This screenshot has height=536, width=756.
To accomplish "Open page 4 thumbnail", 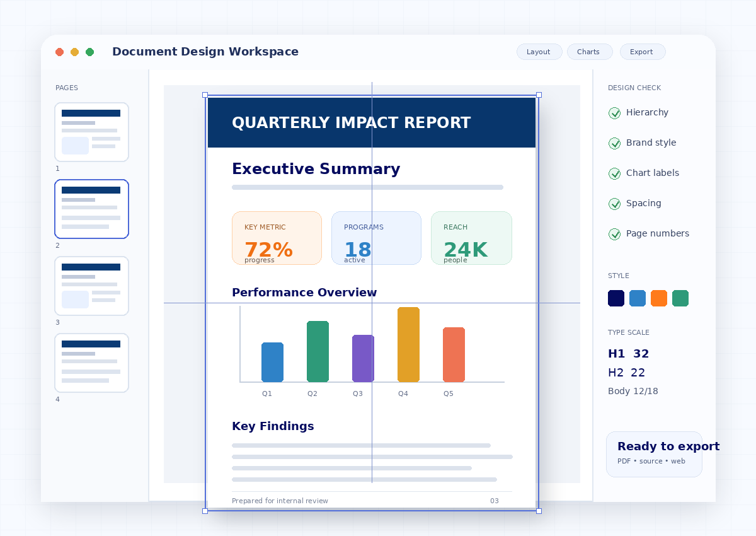I will [x=91, y=363].
